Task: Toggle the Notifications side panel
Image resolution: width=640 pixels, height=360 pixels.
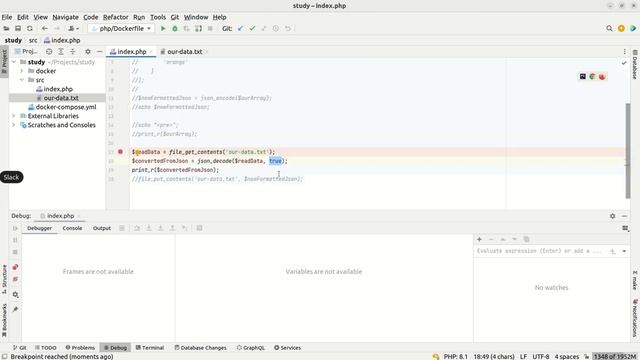Action: point(635,318)
